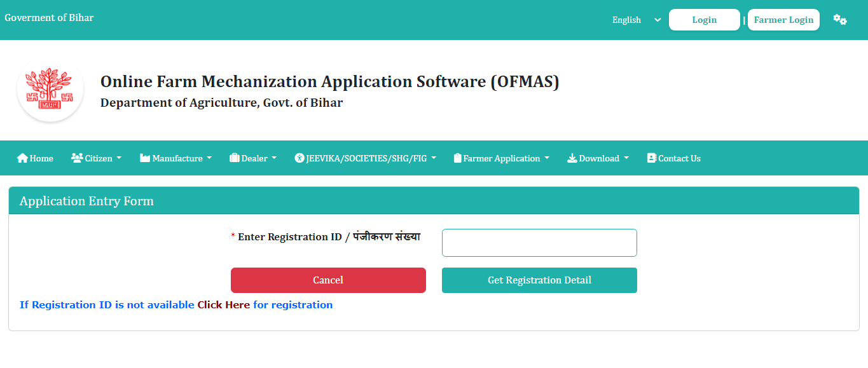The height and width of the screenshot is (368, 868).
Task: Click the Contact Us address book icon
Action: [651, 158]
